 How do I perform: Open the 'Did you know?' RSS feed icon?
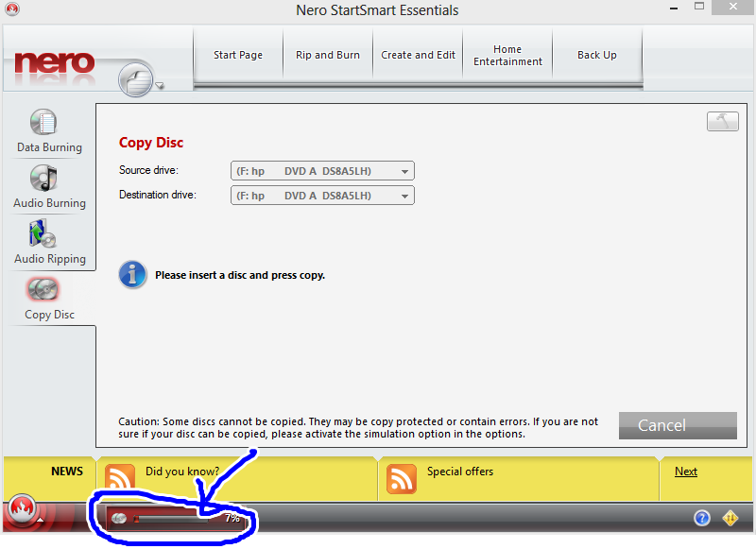click(x=120, y=478)
